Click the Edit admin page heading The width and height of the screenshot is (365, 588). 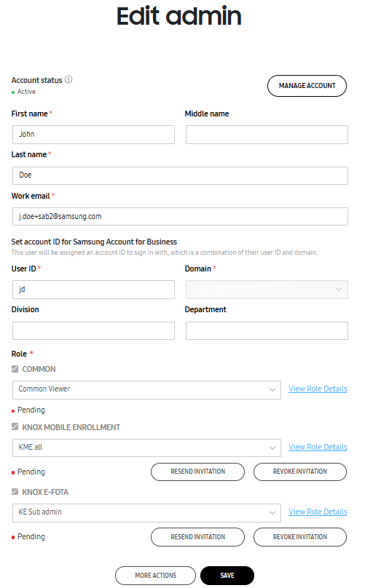(178, 16)
